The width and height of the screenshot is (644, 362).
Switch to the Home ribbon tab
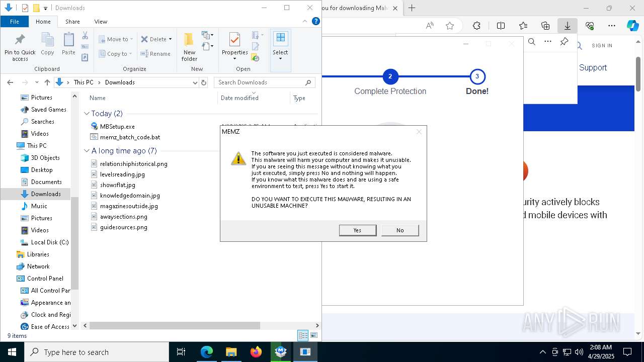[x=43, y=22]
